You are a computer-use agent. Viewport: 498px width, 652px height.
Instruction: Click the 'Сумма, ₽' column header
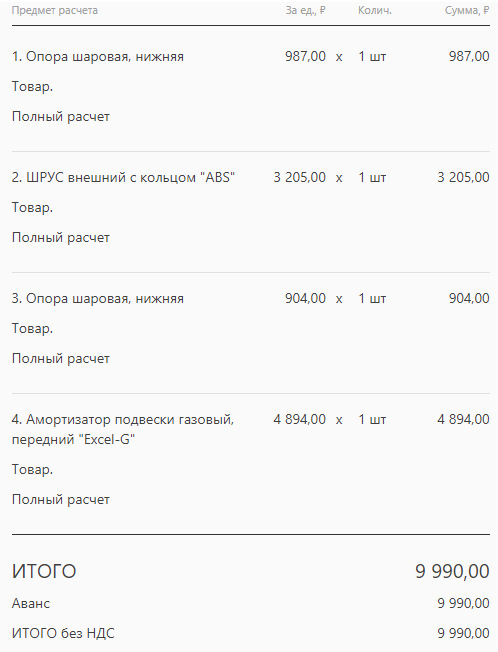pyautogui.click(x=467, y=10)
